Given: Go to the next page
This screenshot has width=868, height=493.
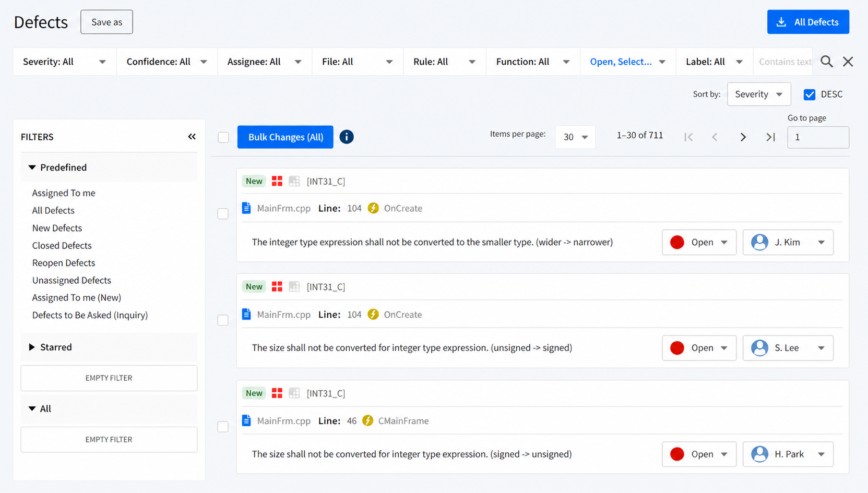Looking at the screenshot, I should 743,137.
